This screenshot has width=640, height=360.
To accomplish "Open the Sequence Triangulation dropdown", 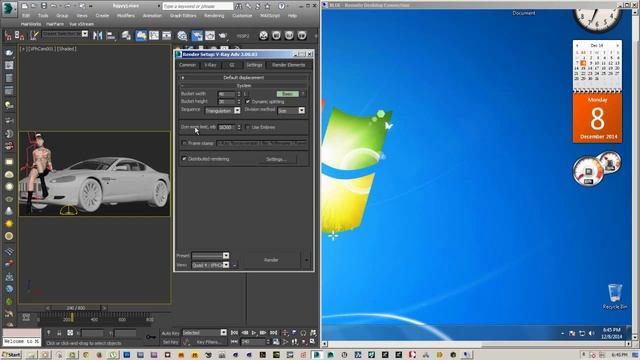I will 222,111.
